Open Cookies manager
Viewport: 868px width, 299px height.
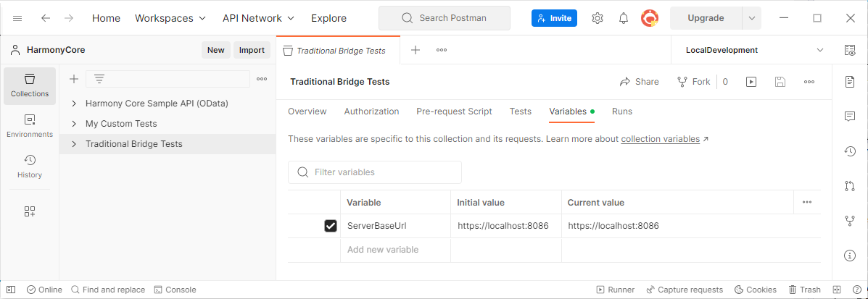[x=755, y=290]
